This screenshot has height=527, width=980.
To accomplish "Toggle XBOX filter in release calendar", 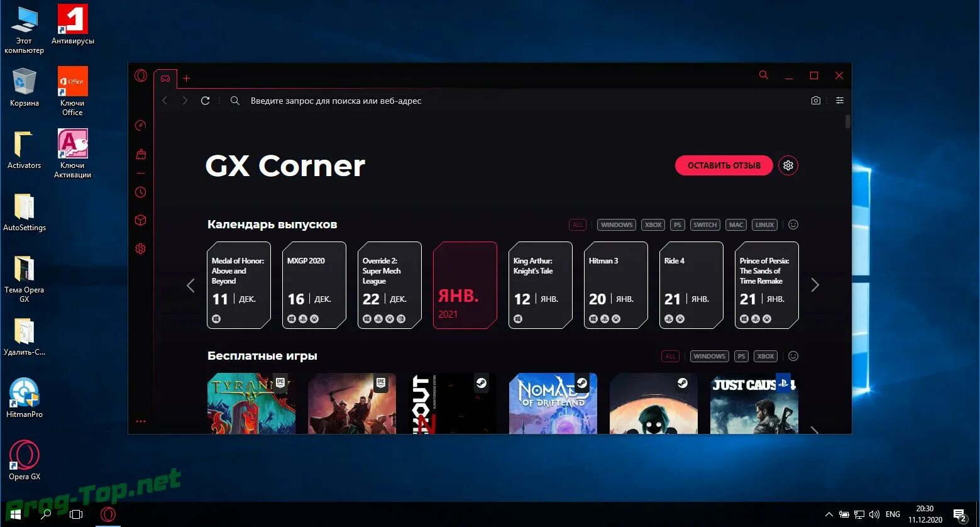I will [653, 225].
